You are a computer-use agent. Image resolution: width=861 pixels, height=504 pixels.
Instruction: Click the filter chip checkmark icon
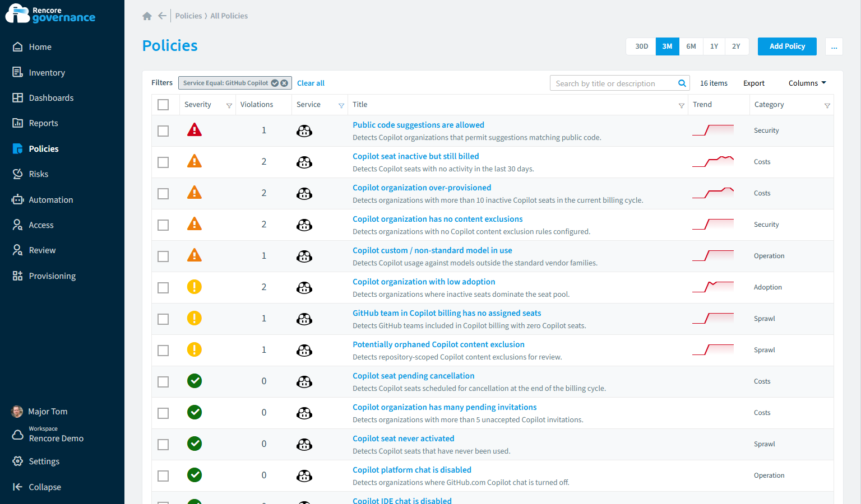coord(275,83)
